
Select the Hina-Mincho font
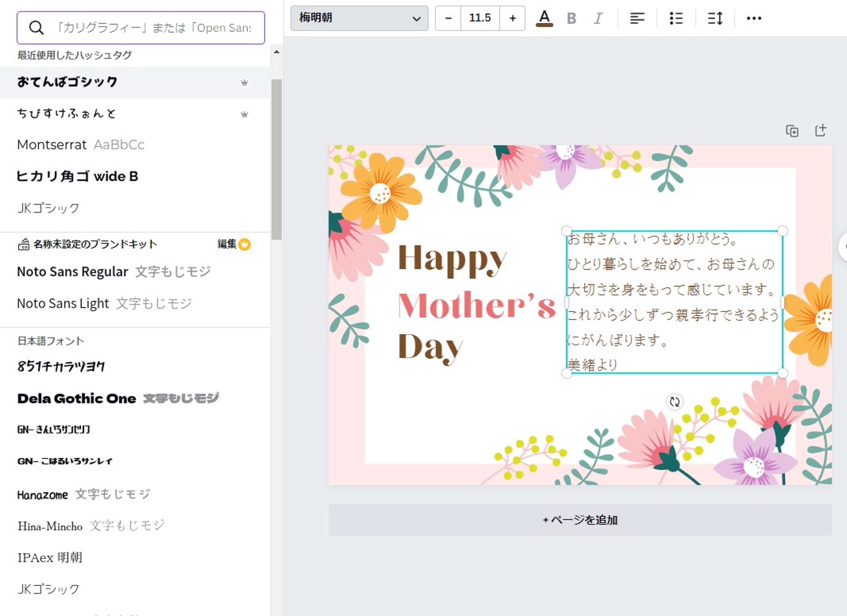(x=135, y=526)
